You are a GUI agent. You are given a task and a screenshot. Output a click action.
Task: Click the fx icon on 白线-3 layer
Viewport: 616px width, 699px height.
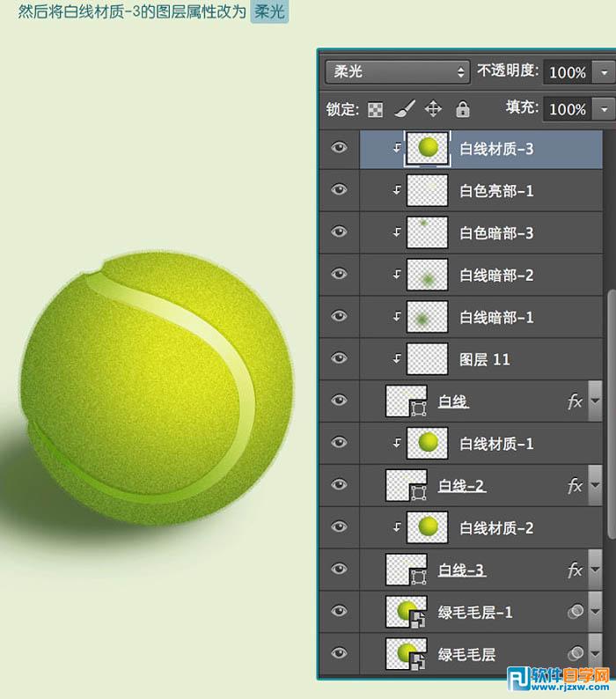(575, 570)
